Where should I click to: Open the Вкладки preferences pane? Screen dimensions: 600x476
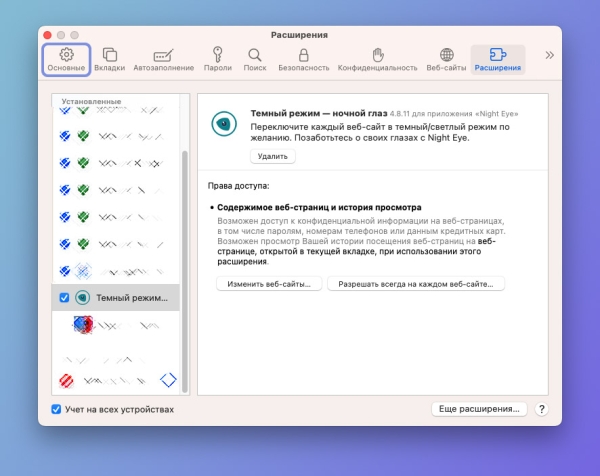[110, 59]
